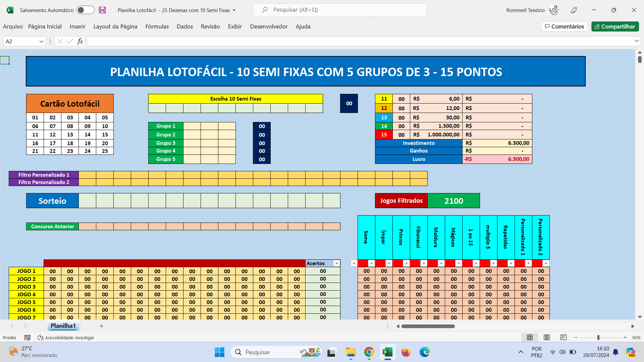This screenshot has height=362, width=644.
Task: Open macro recording icon in status bar
Action: pyautogui.click(x=28, y=338)
